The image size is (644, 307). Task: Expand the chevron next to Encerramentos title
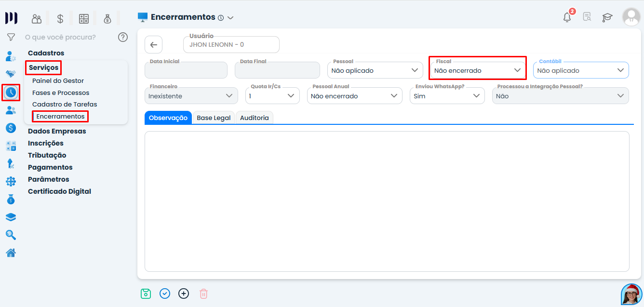coord(230,17)
